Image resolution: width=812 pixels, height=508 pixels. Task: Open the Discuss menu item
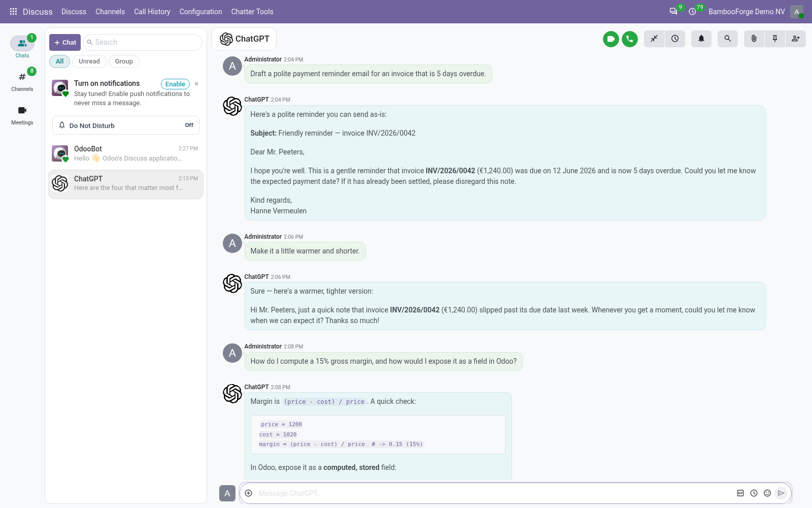coord(74,12)
